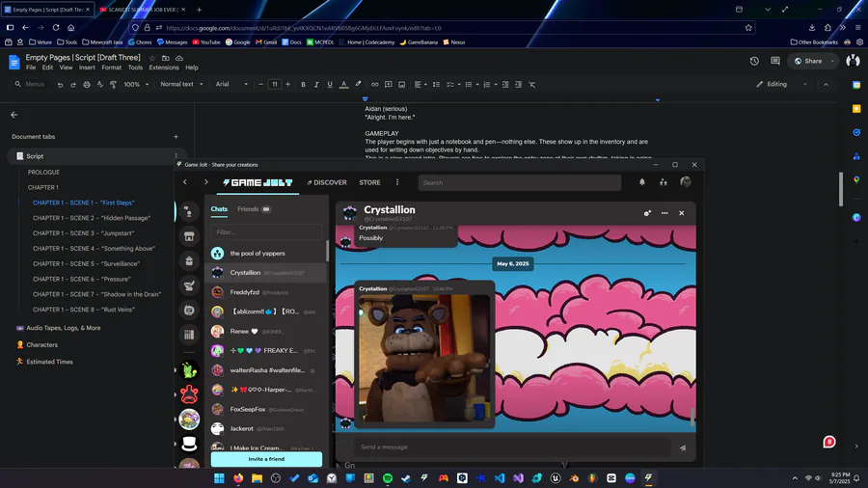Open the numbered list dropdown

pyautogui.click(x=489, y=84)
